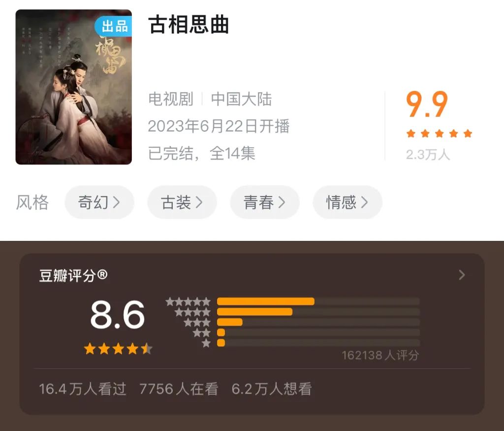Expand Douban rating details chevron

[x=462, y=275]
